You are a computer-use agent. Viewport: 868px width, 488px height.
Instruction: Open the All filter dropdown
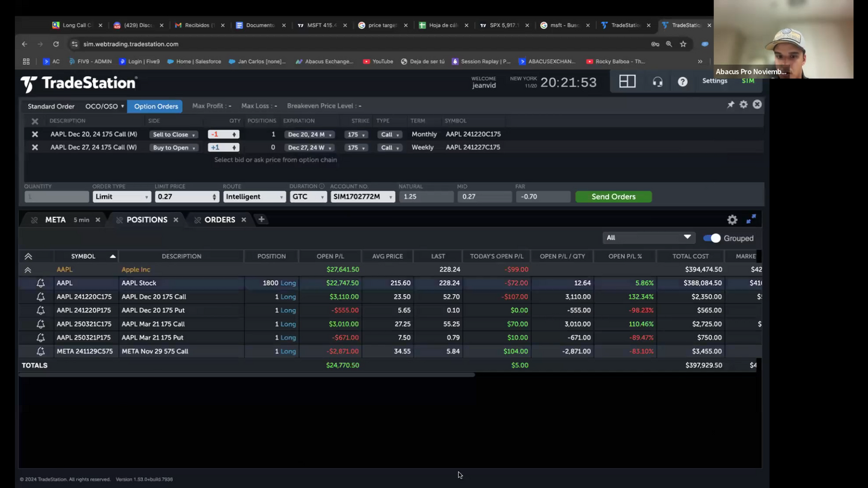pos(648,238)
